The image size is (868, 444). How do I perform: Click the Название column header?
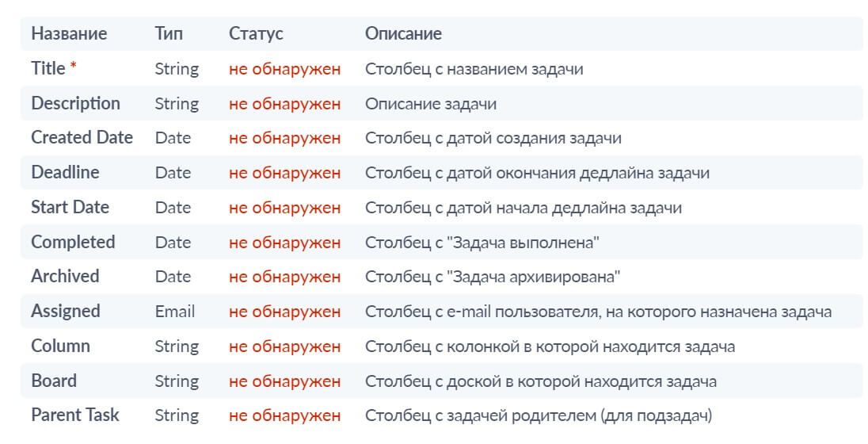pos(69,33)
